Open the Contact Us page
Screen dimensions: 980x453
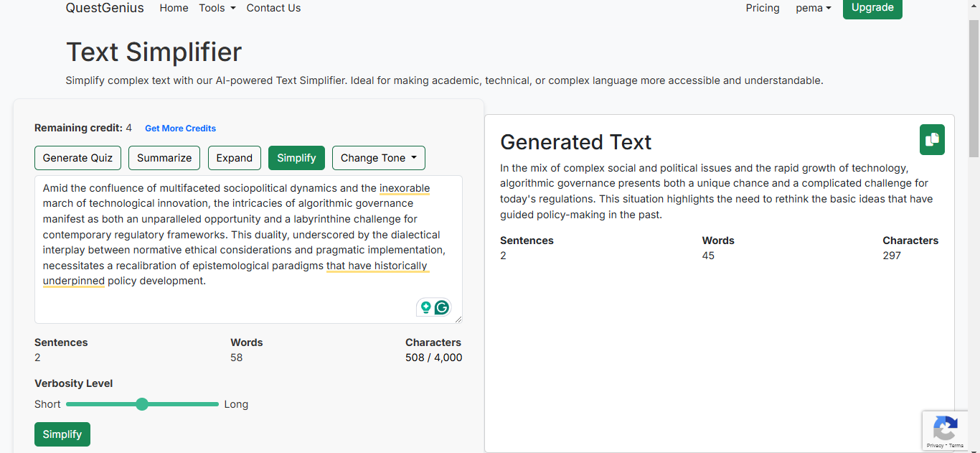coord(273,8)
